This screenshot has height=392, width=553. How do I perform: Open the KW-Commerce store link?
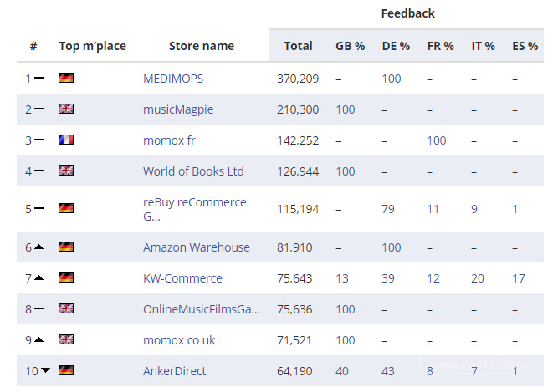[x=182, y=278]
